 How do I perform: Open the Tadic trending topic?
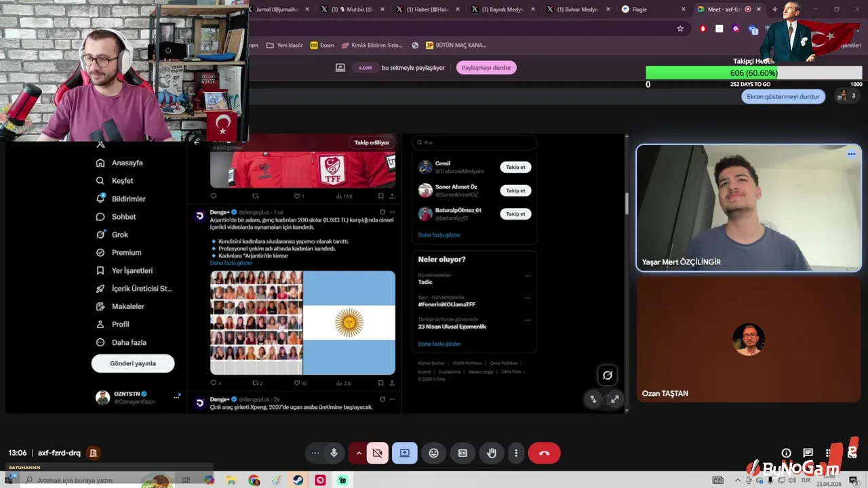pyautogui.click(x=425, y=282)
